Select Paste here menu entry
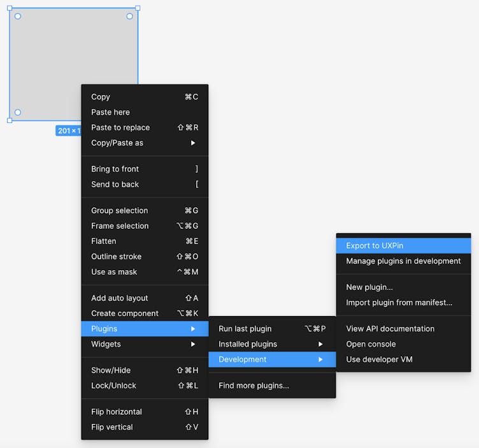 click(145, 112)
